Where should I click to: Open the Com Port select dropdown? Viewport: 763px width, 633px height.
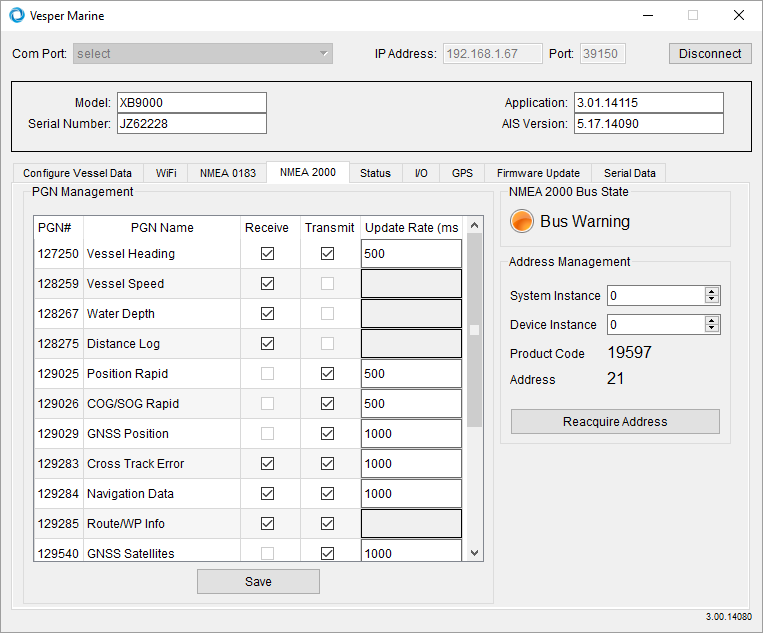203,54
